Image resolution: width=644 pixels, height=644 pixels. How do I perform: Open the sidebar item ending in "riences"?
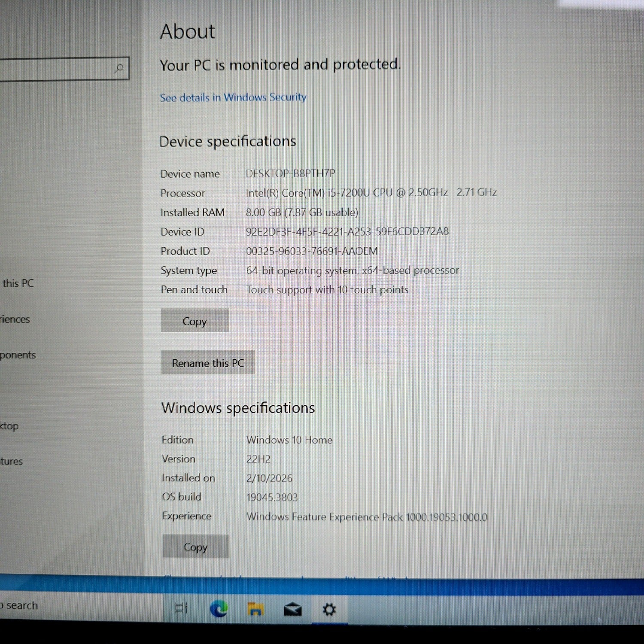click(x=15, y=319)
